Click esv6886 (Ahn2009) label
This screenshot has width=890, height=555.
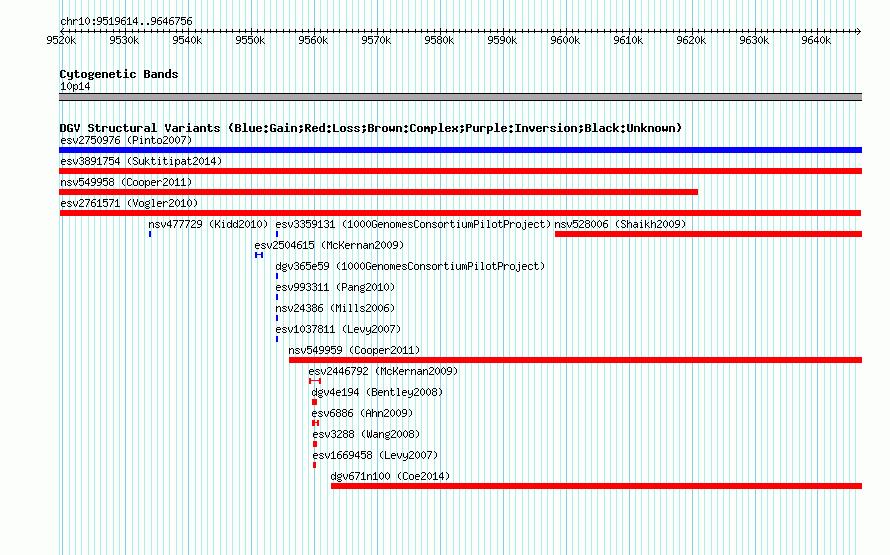coord(362,413)
